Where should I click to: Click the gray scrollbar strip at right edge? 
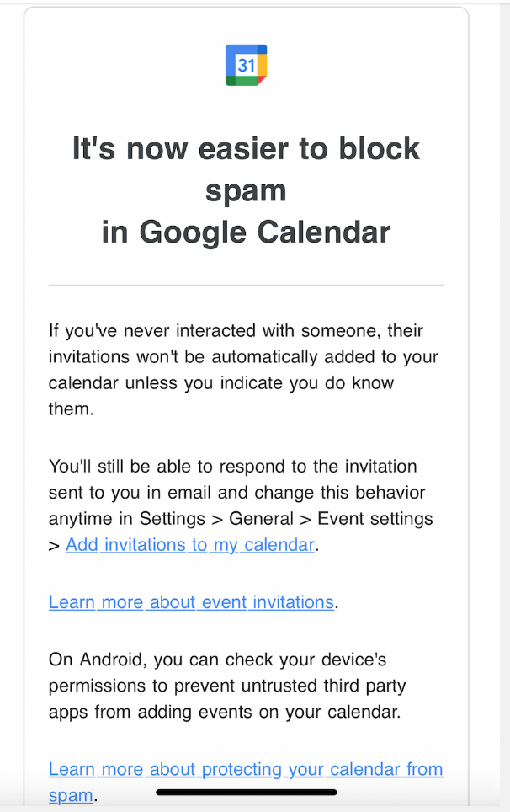coord(504,404)
